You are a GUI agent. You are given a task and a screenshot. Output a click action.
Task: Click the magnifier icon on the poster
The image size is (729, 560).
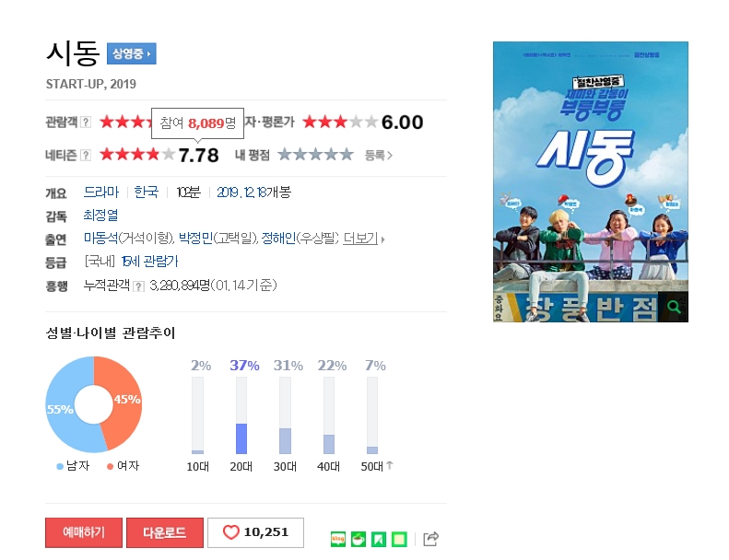coord(674,307)
